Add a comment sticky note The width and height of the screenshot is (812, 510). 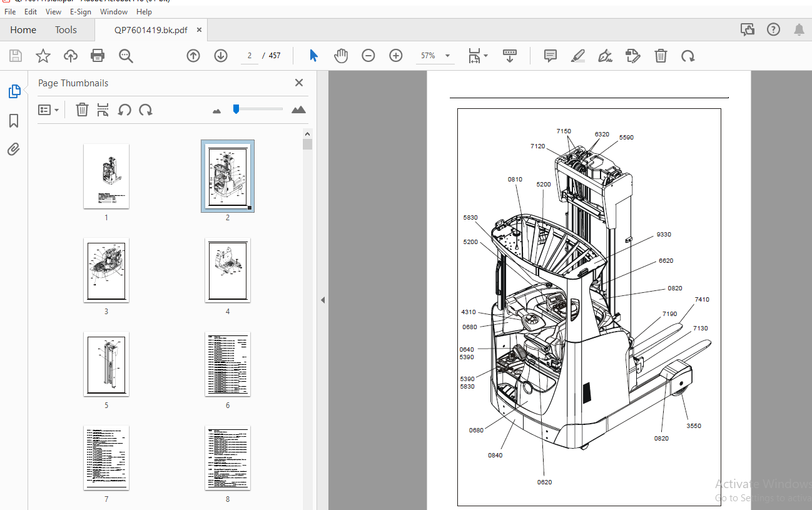[x=551, y=56]
